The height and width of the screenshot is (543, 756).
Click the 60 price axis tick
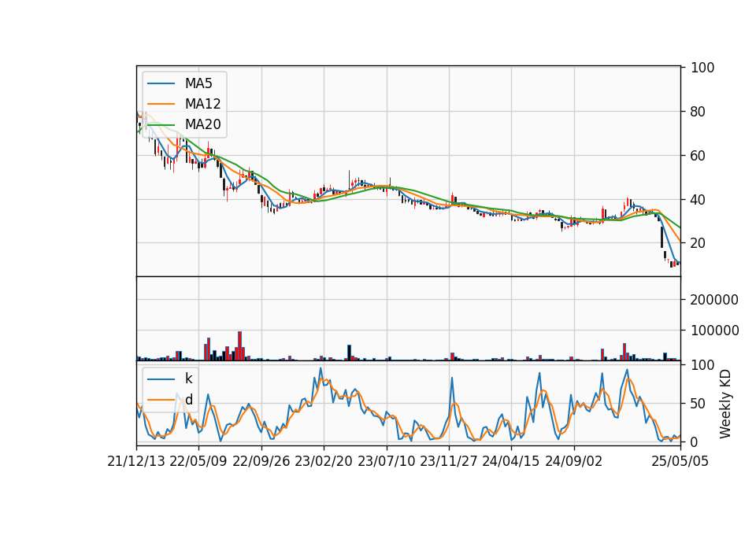698,156
